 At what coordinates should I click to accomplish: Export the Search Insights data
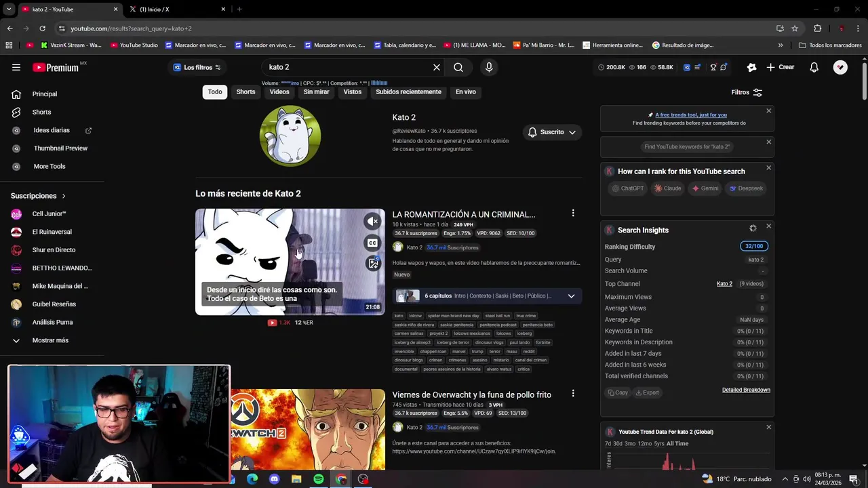[x=647, y=392]
